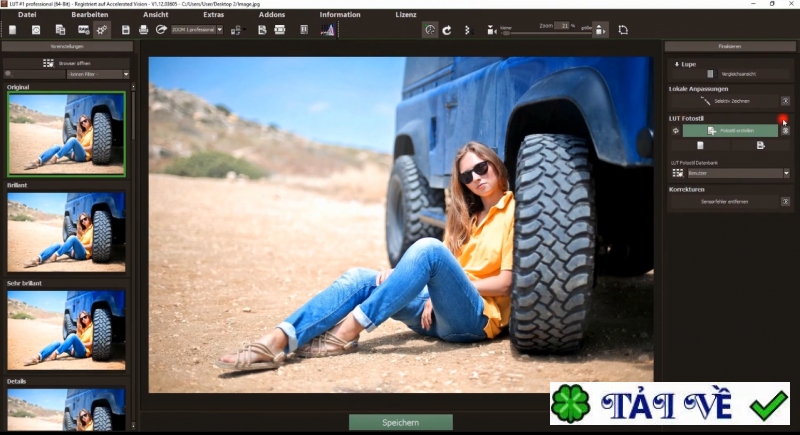
Task: Click the printer icon in toolbar
Action: coord(144,30)
